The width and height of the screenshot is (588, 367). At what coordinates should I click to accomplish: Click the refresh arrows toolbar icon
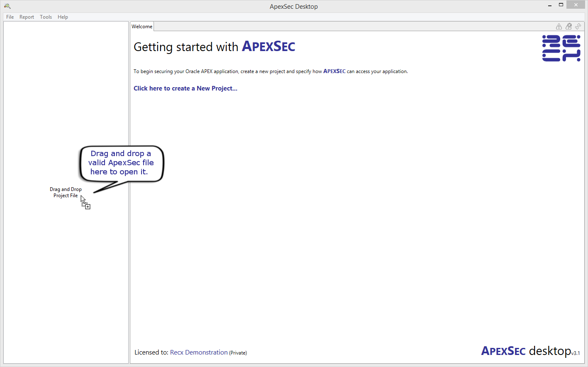578,27
